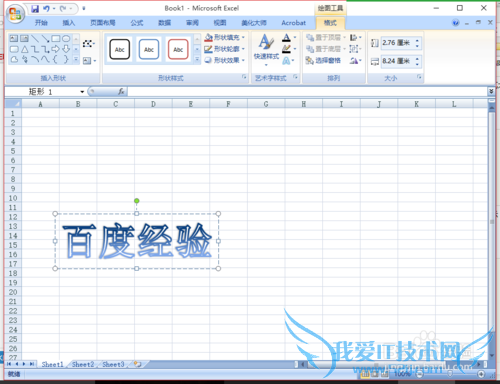500x384 pixels.
Task: Click the select-all corner of the grid
Action: point(13,104)
